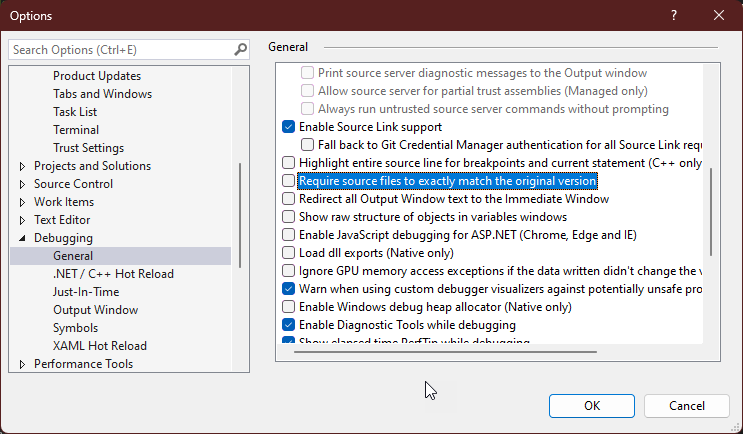Close the Options dialog
The height and width of the screenshot is (434, 743).
[x=719, y=15]
